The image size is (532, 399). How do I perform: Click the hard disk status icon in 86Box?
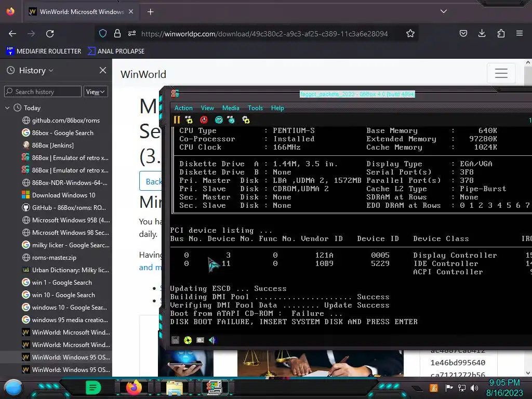(x=200, y=340)
